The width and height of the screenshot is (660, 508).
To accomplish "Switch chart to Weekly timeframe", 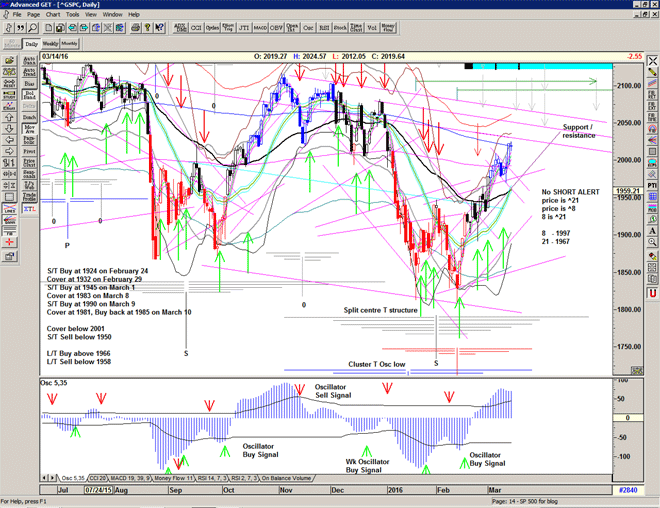I will 51,44.
